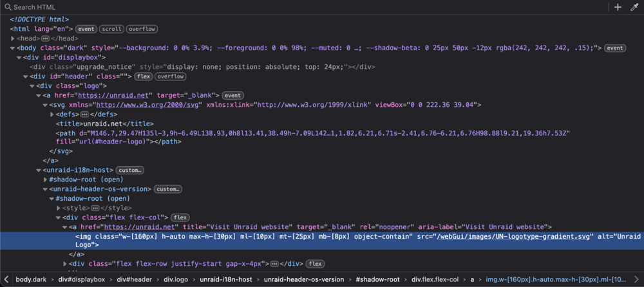Collapse the body class="dark" element
644x287 pixels.
(x=12, y=48)
